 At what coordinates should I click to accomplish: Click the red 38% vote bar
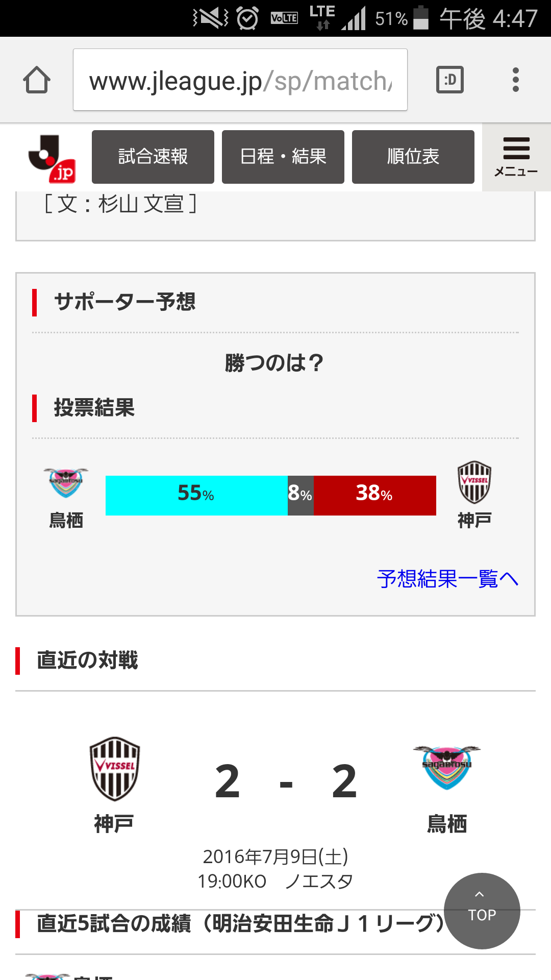pyautogui.click(x=375, y=495)
